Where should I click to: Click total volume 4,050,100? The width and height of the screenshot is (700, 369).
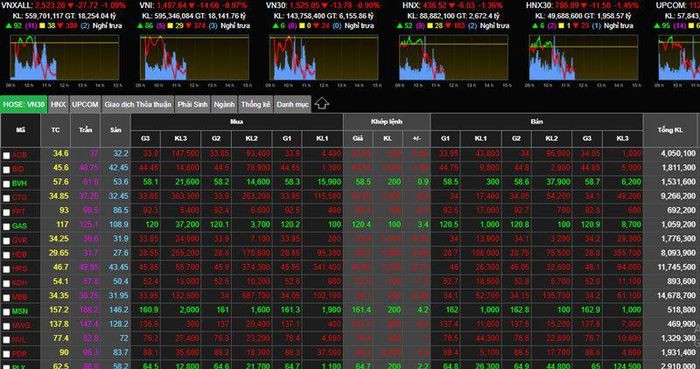(678, 153)
